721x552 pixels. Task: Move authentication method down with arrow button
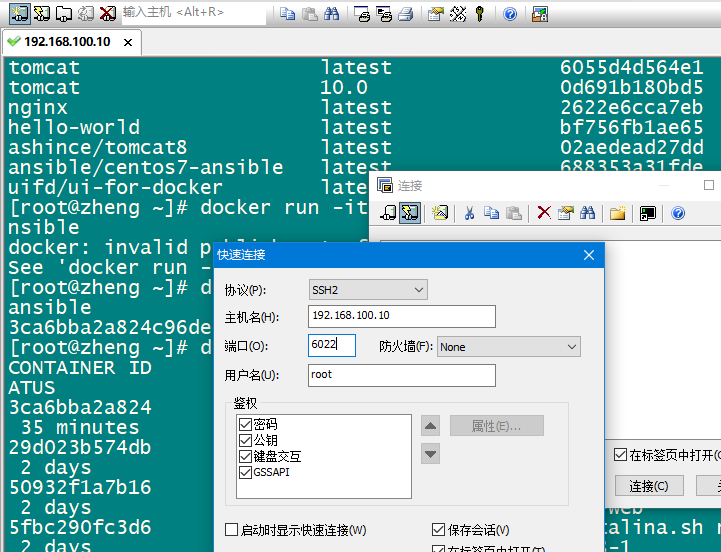pos(430,454)
